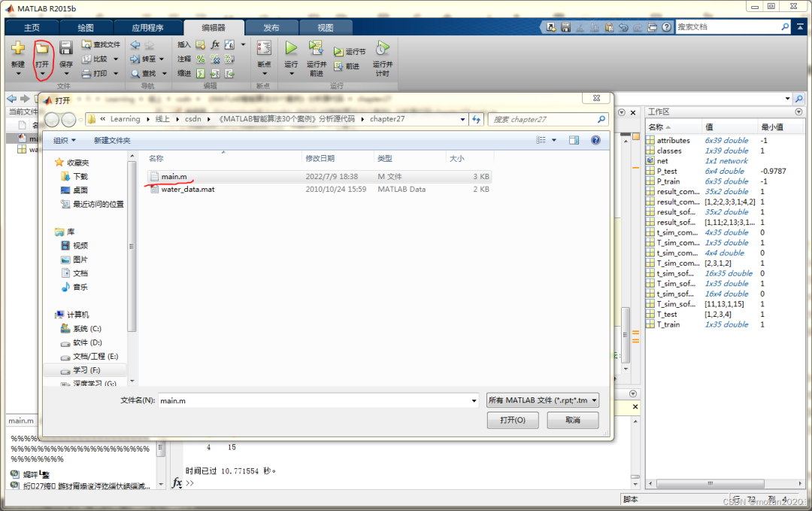812x511 pixels.
Task: Click the attributes variable in workspace
Action: coord(673,141)
